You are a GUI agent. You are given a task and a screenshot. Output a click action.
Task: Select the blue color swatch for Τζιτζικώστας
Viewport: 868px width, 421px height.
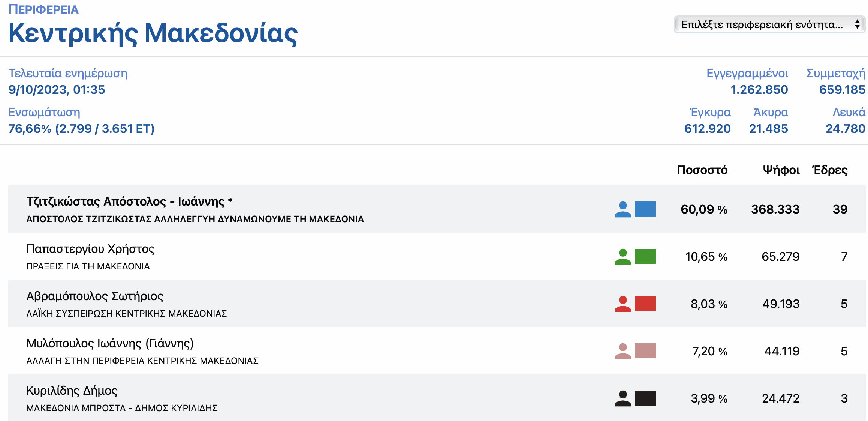[x=645, y=209]
